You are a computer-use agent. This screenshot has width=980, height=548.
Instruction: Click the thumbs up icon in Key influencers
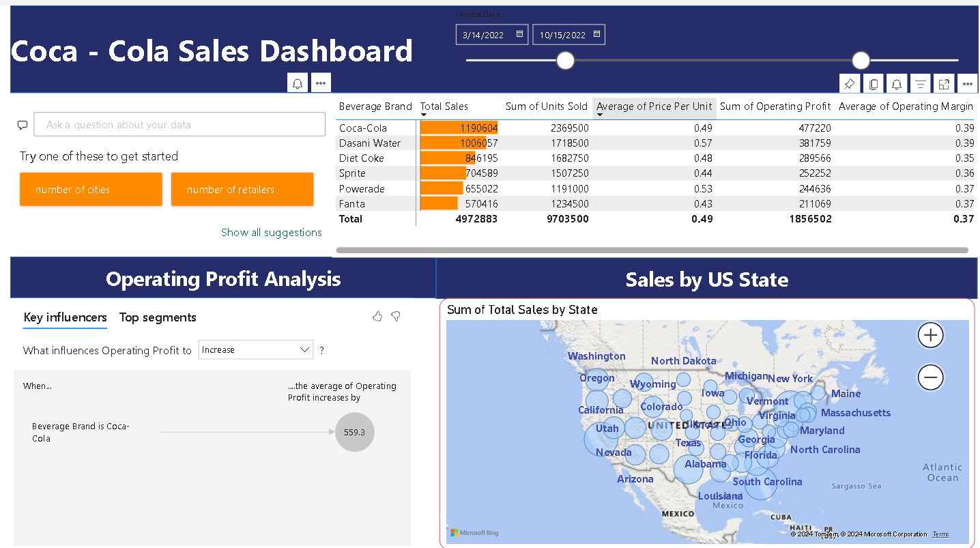[x=377, y=316]
